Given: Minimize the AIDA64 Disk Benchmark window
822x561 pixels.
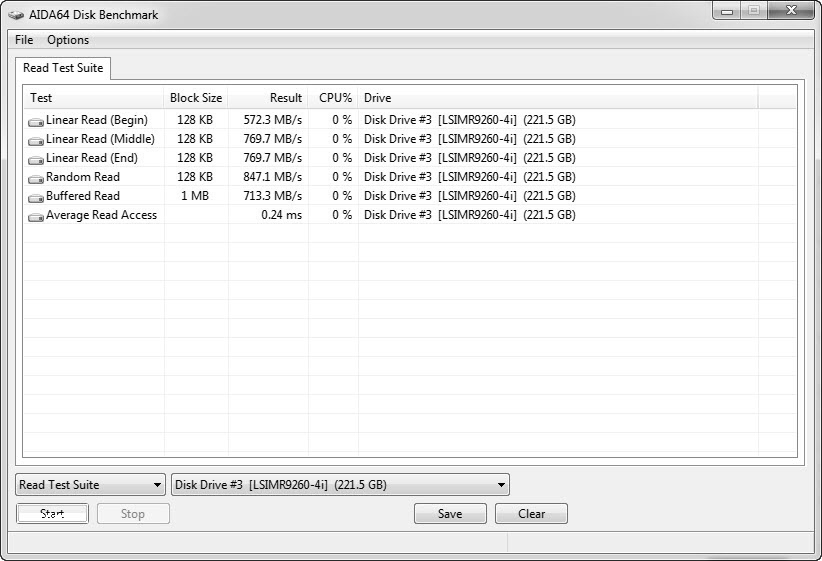Looking at the screenshot, I should 727,10.
